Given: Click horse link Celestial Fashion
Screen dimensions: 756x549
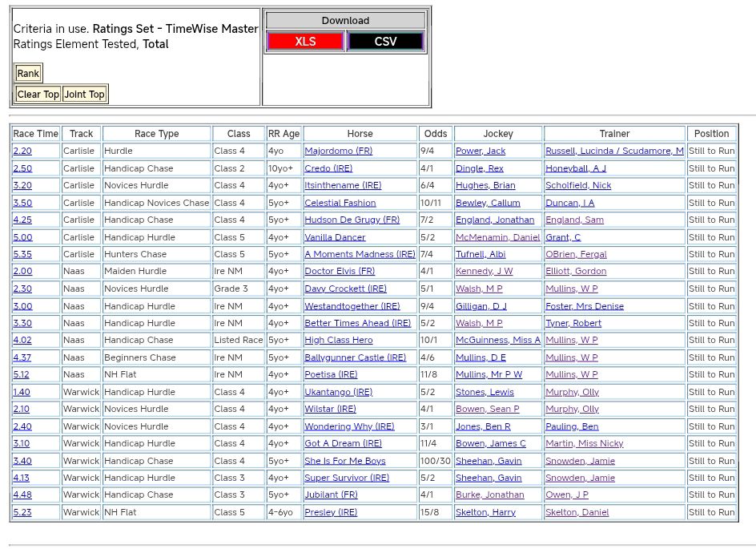Looking at the screenshot, I should coord(340,203).
